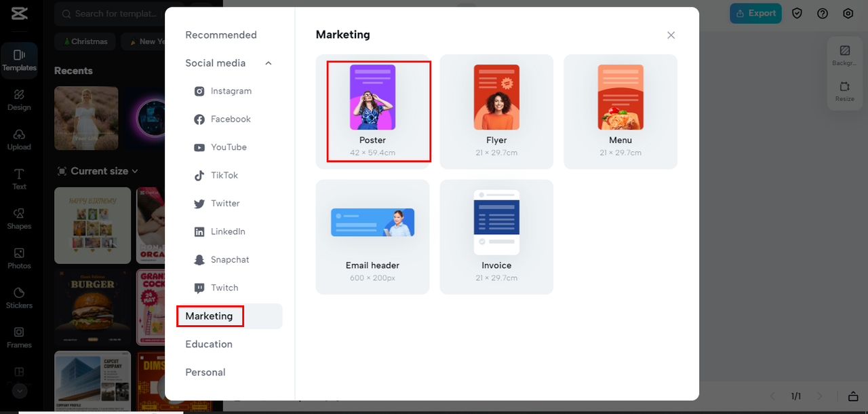Click the template search field
The height and width of the screenshot is (414, 868).
110,14
